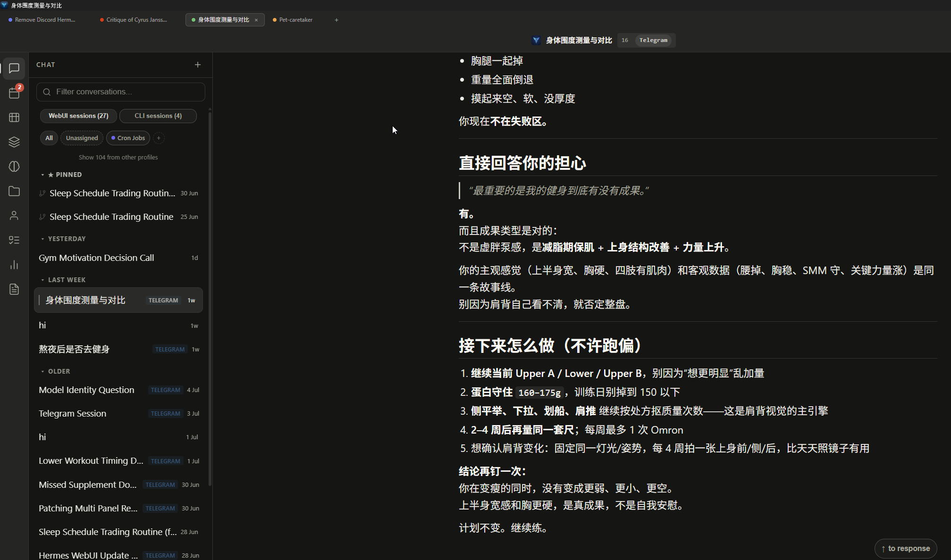Collapse the OLDER section
This screenshot has width=951, height=560.
[x=56, y=371]
